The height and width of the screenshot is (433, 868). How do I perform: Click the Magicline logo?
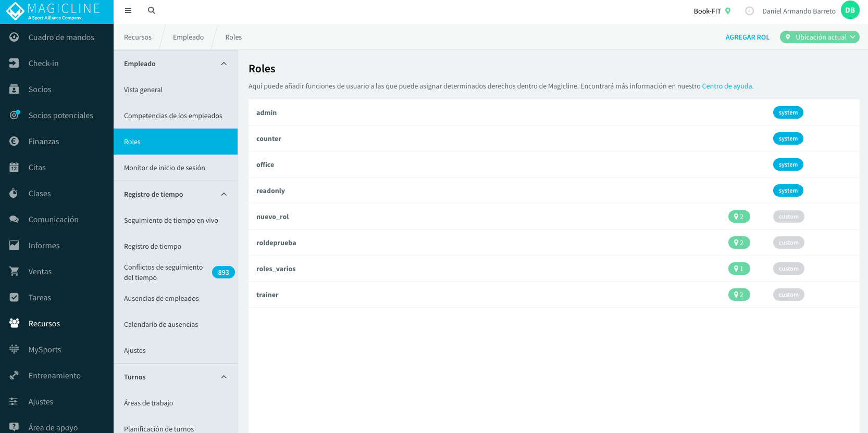point(53,11)
